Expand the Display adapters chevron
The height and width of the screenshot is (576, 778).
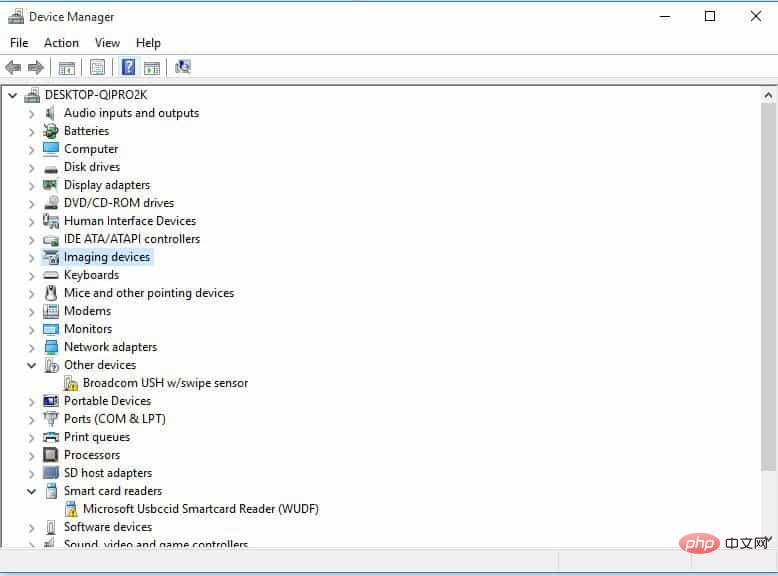pos(31,186)
